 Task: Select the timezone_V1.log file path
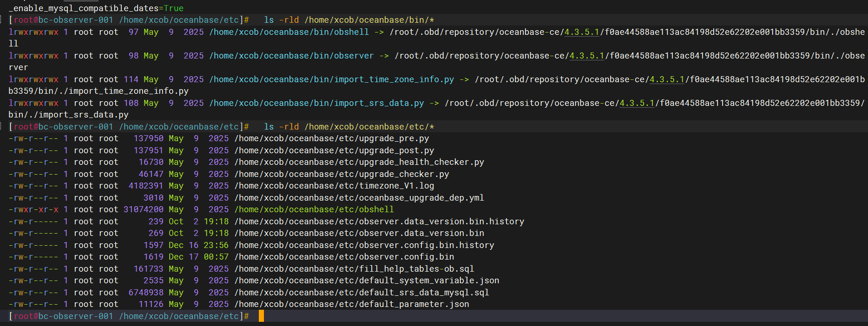point(334,186)
